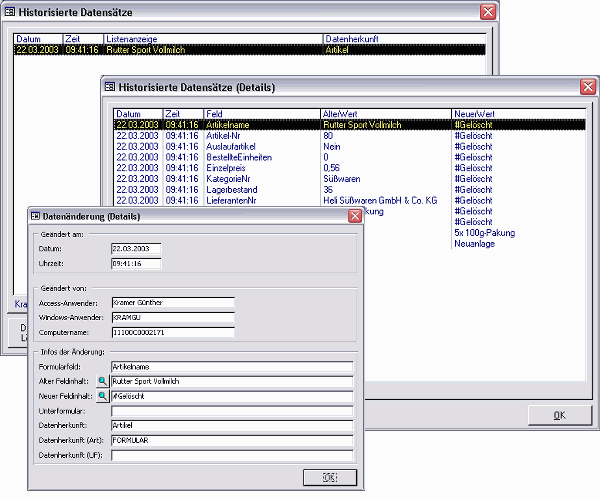Click the Access-Anwender text field
Image resolution: width=600 pixels, height=500 pixels.
[x=171, y=303]
